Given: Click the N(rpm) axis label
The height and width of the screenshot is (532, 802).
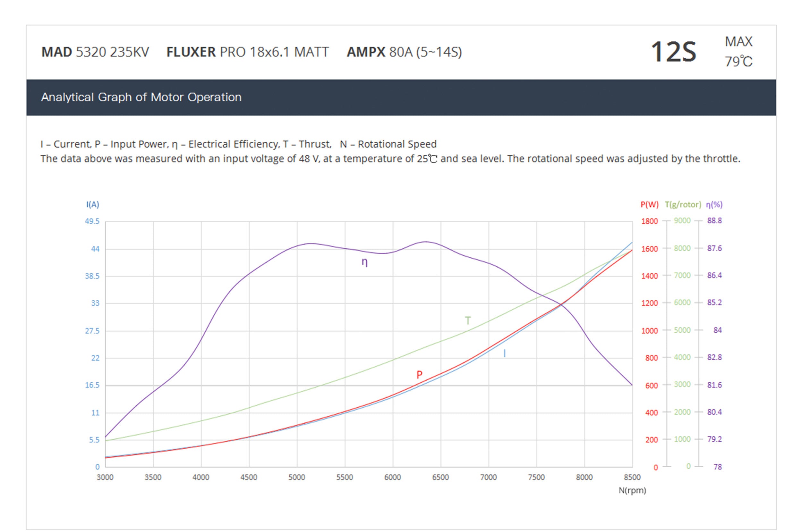Looking at the screenshot, I should coord(632,490).
